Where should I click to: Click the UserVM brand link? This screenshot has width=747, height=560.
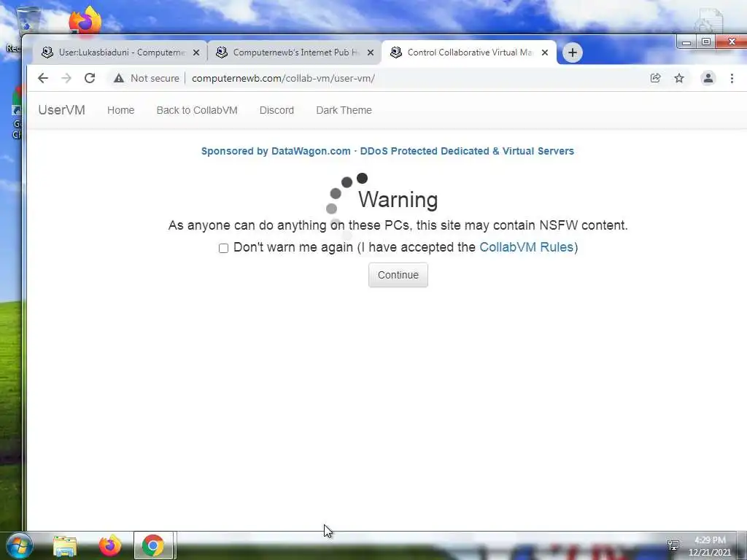pyautogui.click(x=61, y=110)
